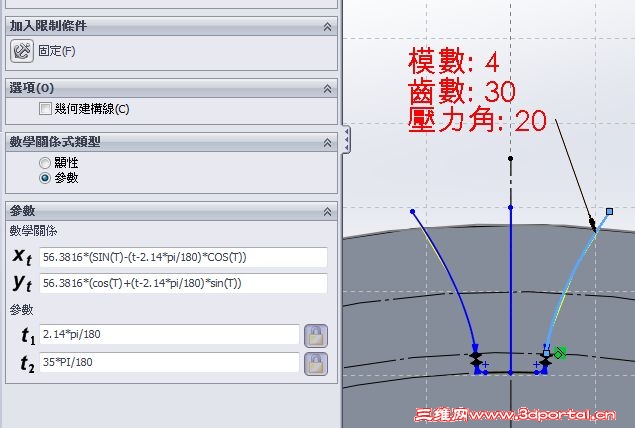Collapse the 參數 section
Image resolution: width=635 pixels, height=428 pixels.
click(327, 211)
